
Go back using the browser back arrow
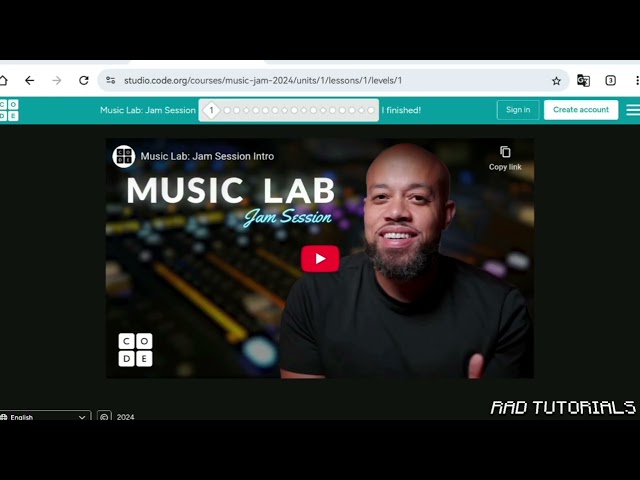29,80
